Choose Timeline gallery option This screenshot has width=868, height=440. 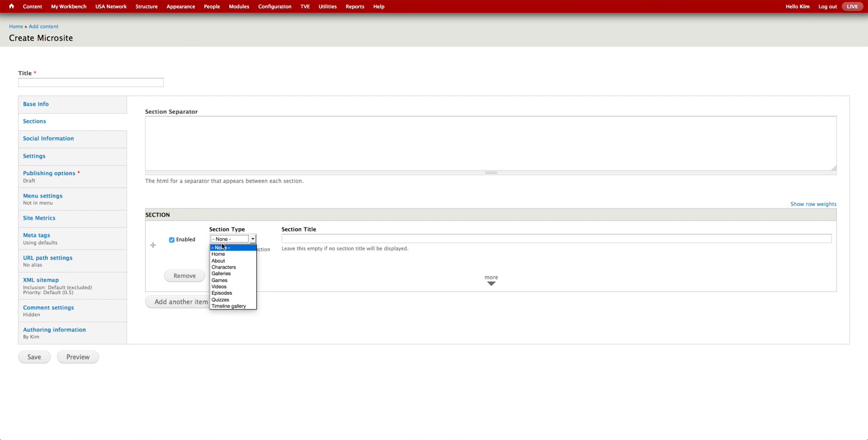click(x=229, y=306)
